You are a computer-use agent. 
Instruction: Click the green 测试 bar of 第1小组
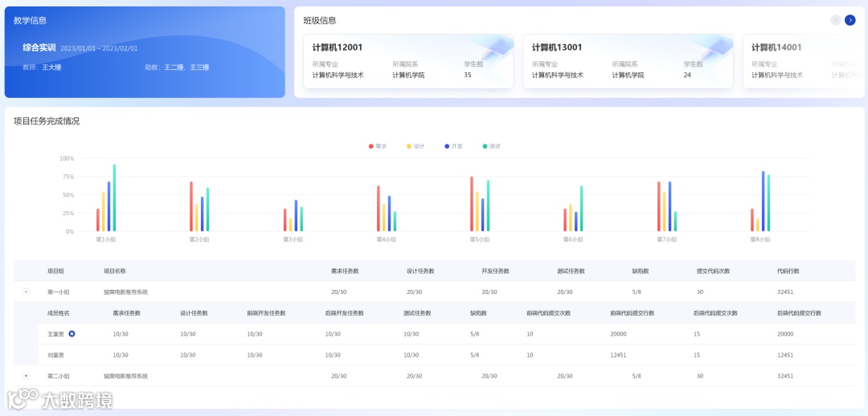[115, 198]
